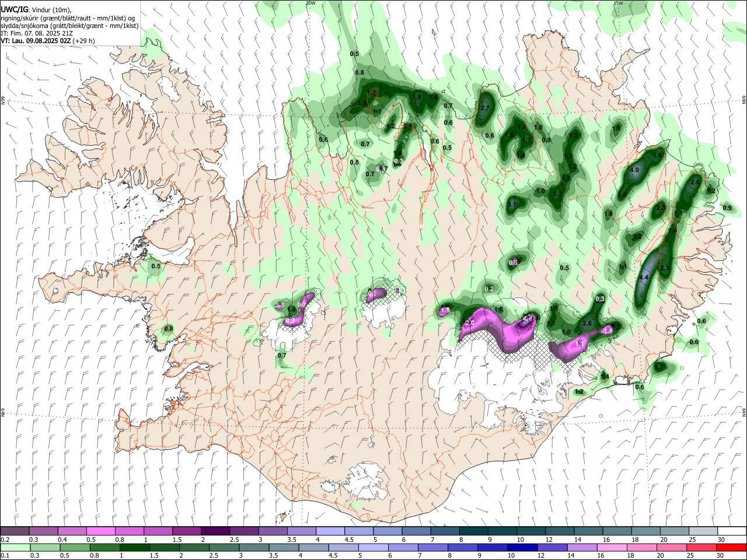The image size is (747, 560).
Task: Click the purple swatch between 1.5 and 2 in sleet/snow legend
Action: 186,531
